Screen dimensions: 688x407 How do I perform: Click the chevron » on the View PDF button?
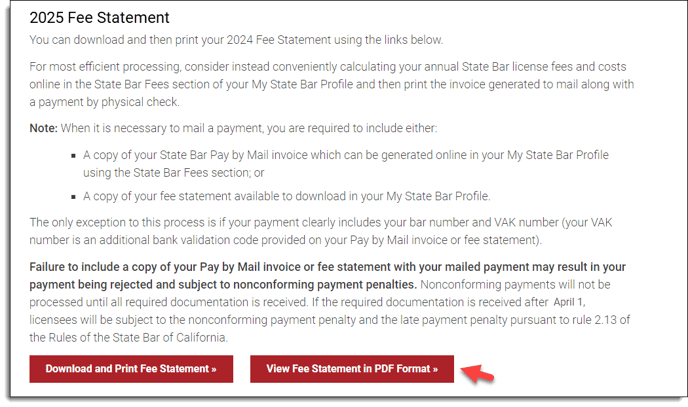(x=435, y=369)
